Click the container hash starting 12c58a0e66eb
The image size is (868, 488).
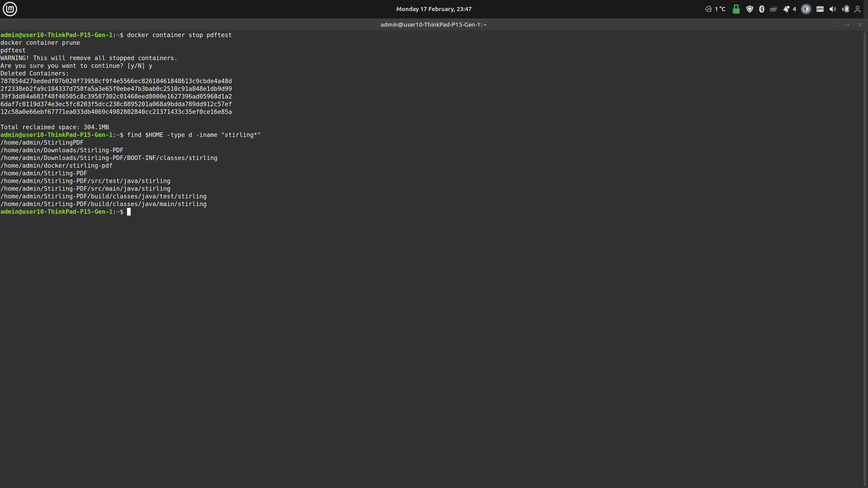(x=116, y=112)
